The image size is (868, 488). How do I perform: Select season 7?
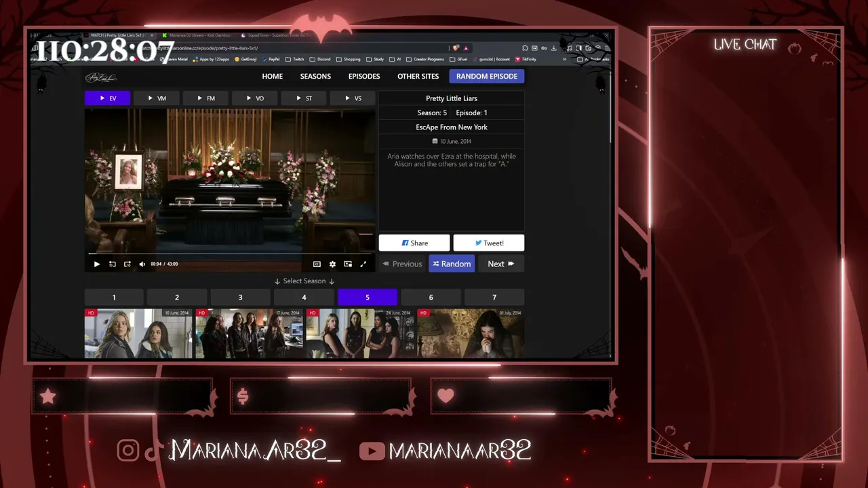[x=494, y=297]
